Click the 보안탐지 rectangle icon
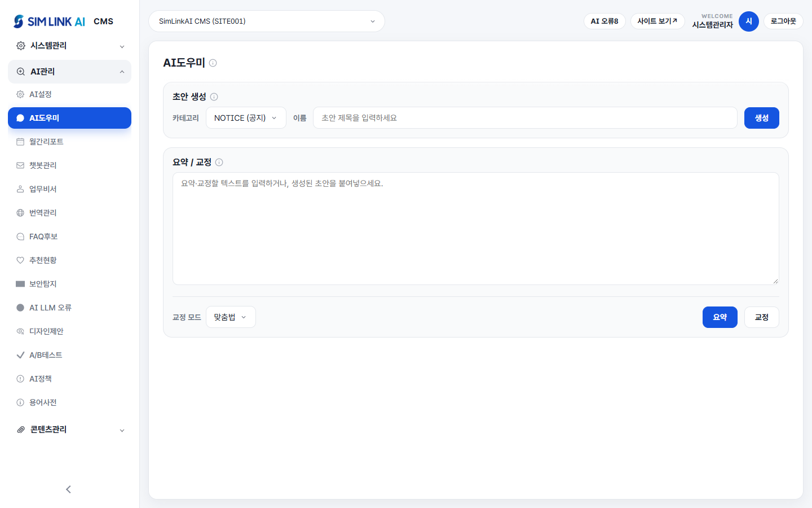Image resolution: width=812 pixels, height=508 pixels. coord(20,284)
